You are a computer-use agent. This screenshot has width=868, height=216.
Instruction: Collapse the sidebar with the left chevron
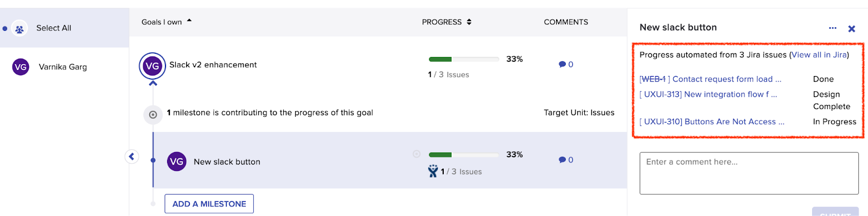(x=132, y=156)
